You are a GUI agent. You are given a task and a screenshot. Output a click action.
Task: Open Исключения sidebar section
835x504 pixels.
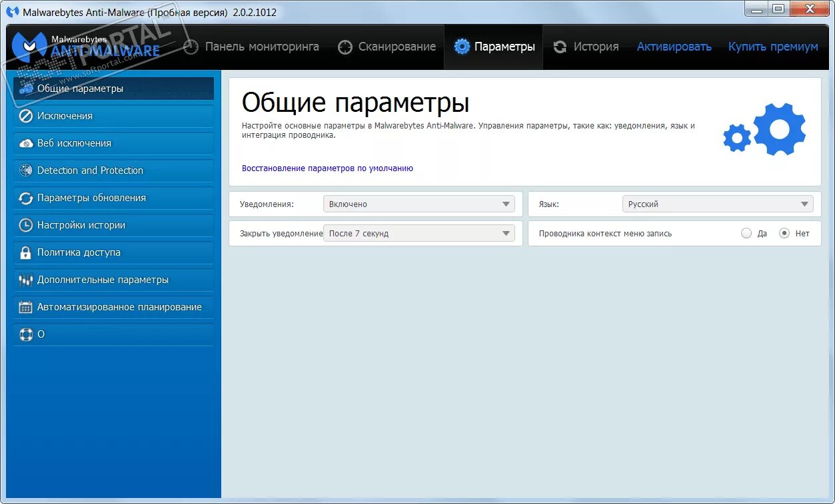coord(114,116)
